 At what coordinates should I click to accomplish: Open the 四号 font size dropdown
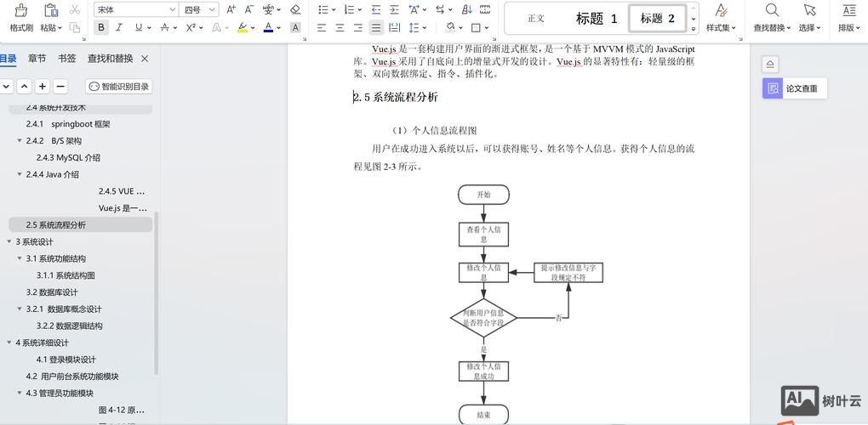coord(213,9)
